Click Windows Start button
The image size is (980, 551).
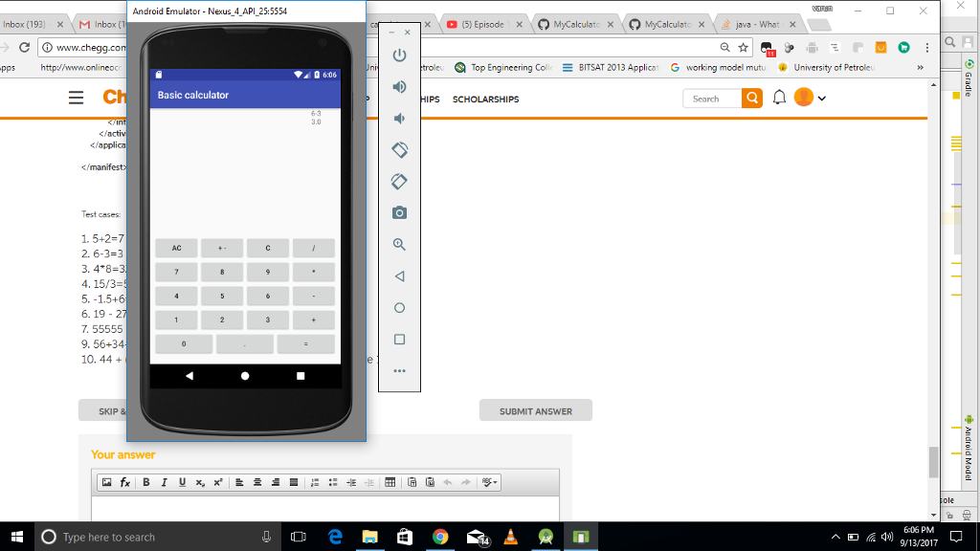pos(17,537)
